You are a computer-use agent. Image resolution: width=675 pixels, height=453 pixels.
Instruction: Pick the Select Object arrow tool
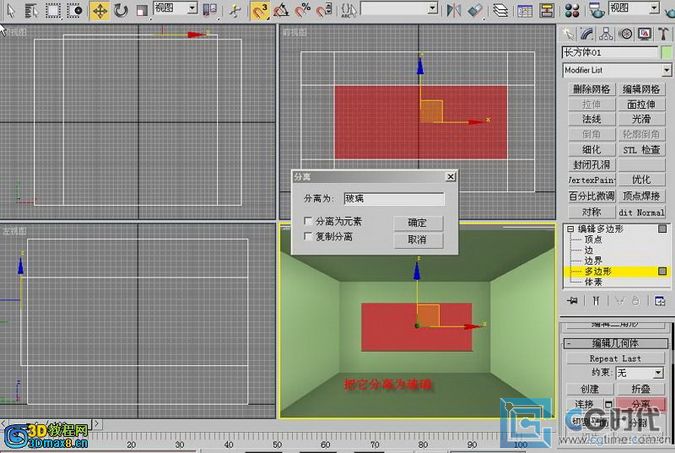point(10,10)
